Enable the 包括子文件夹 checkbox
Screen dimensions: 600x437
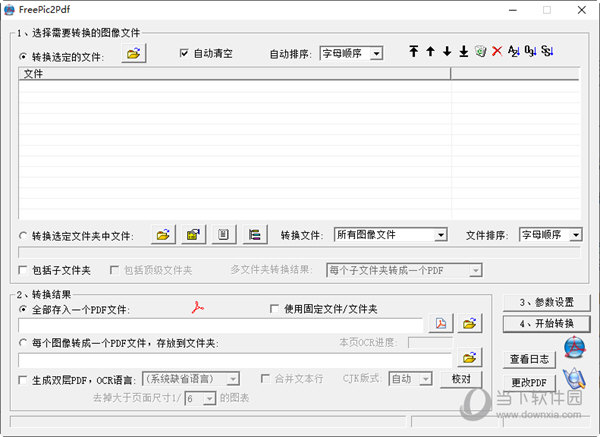click(x=55, y=271)
